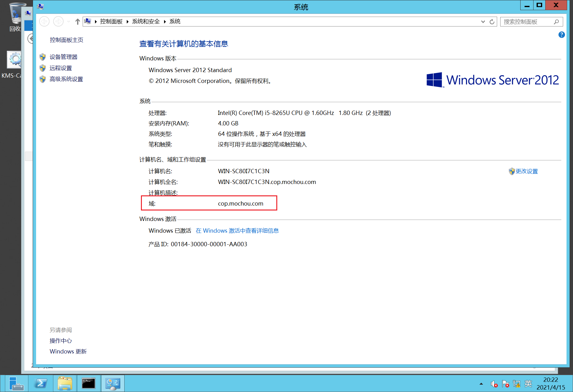This screenshot has width=573, height=392.
Task: Select the KMS desktop icon
Action: click(x=12, y=65)
